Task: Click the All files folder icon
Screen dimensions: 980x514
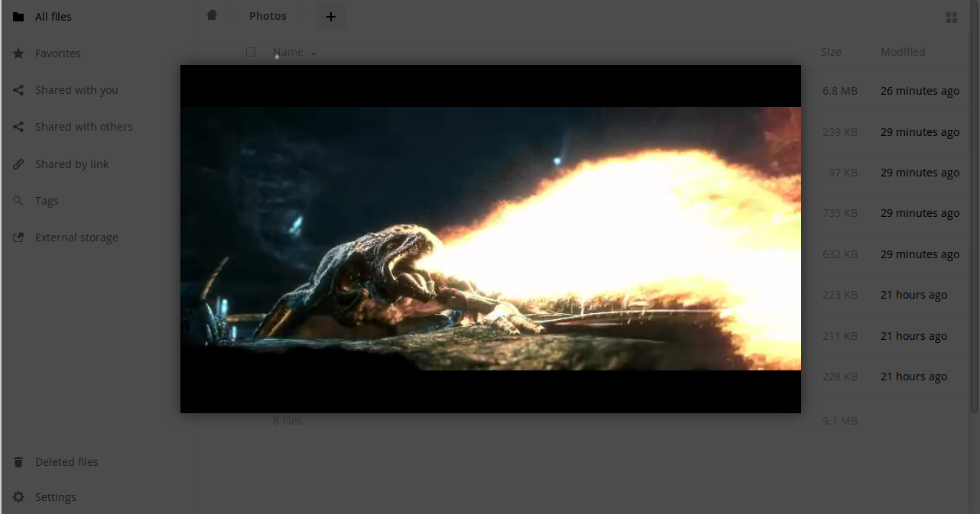Action: pos(18,17)
